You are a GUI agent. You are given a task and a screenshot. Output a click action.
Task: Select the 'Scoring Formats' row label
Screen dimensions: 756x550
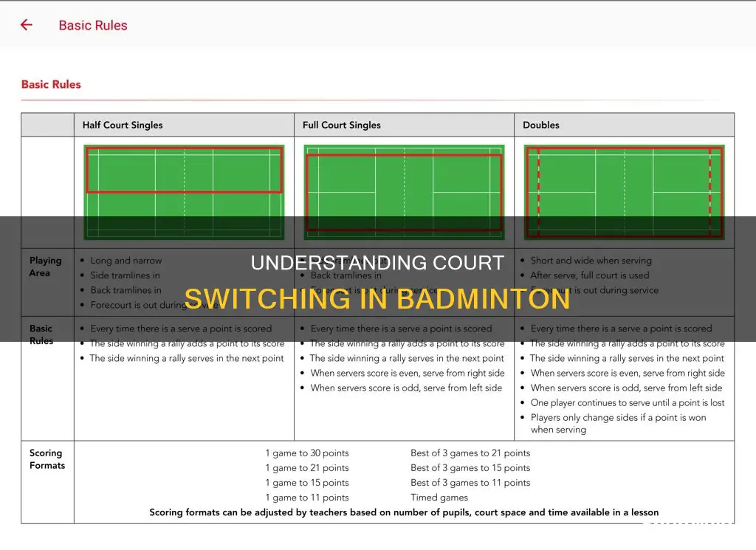[47, 459]
